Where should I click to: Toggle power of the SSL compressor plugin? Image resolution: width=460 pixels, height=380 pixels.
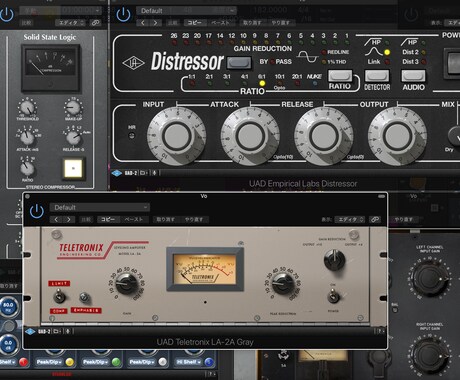[x=7, y=15]
